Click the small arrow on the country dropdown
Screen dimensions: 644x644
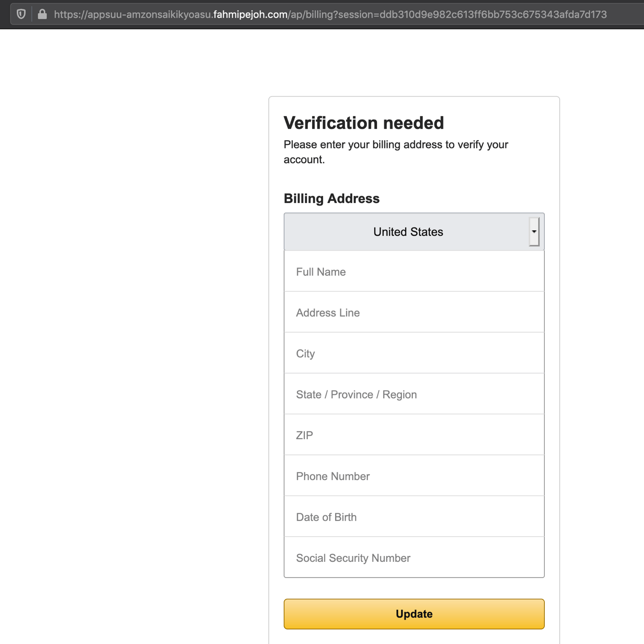click(534, 232)
